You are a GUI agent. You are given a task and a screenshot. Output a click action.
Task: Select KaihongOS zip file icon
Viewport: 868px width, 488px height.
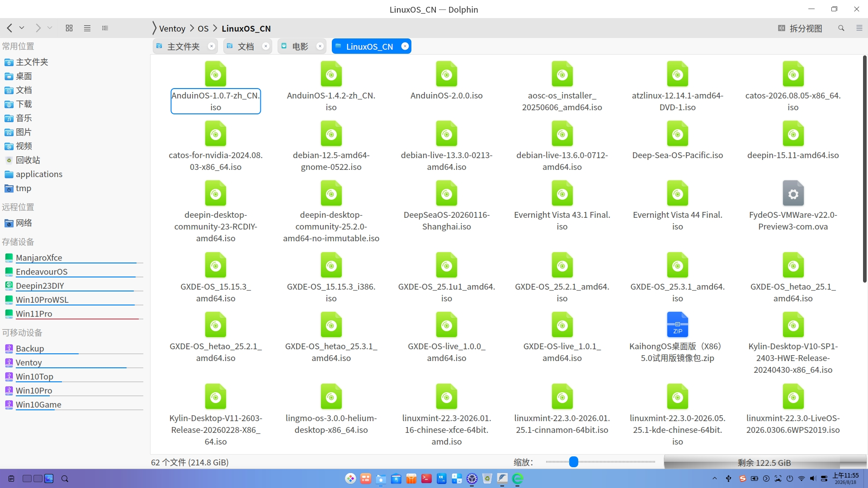click(677, 325)
